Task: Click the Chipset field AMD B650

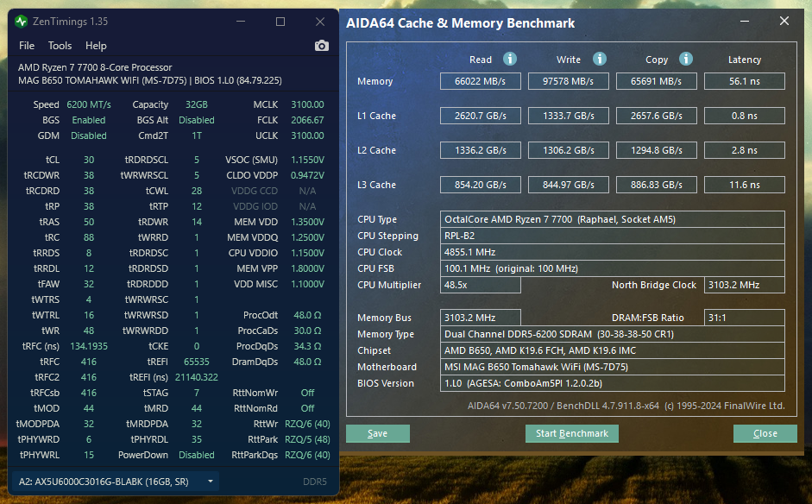Action: pos(613,350)
